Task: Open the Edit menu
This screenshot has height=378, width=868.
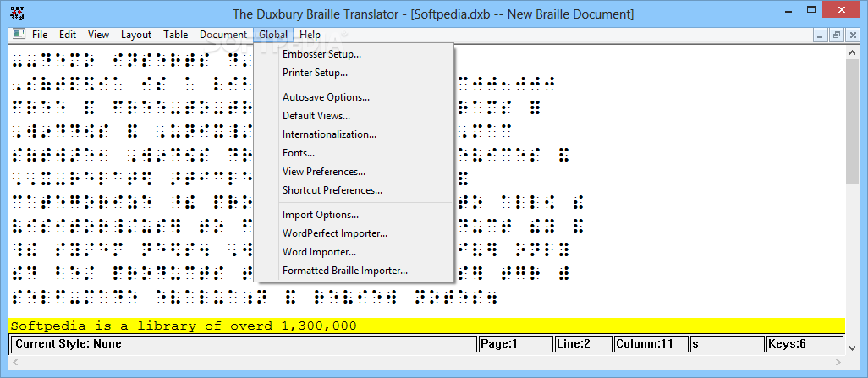Action: click(68, 35)
